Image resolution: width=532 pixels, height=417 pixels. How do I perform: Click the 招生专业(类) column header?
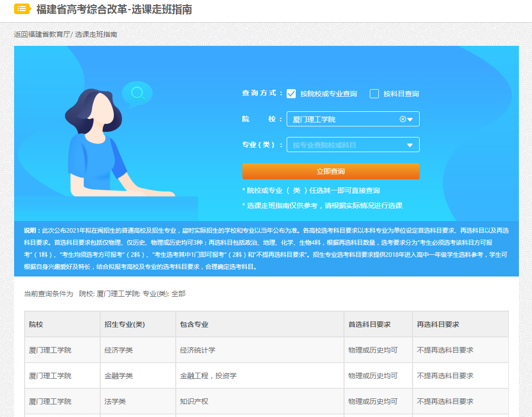(x=138, y=324)
